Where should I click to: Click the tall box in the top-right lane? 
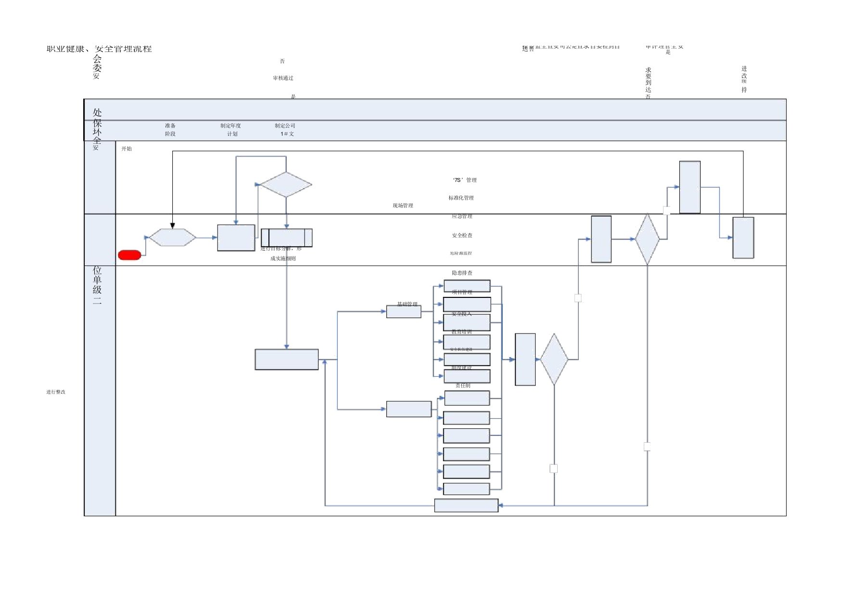[x=690, y=187]
